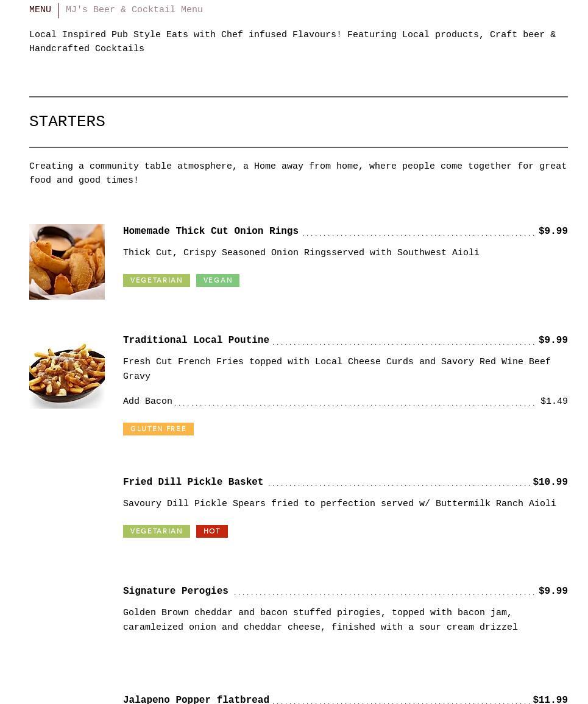Click Jalapeno Popper flatbread title
This screenshot has width=588, height=704.
tap(196, 699)
